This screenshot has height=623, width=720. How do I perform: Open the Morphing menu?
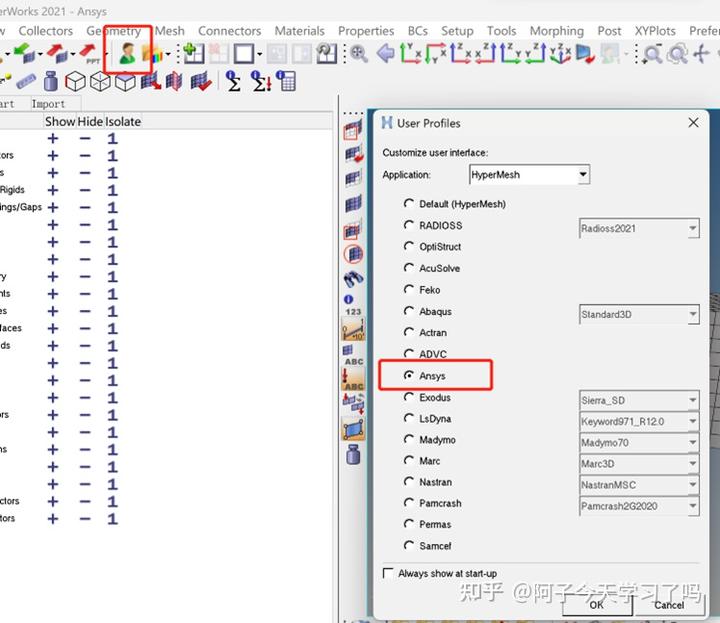[557, 31]
